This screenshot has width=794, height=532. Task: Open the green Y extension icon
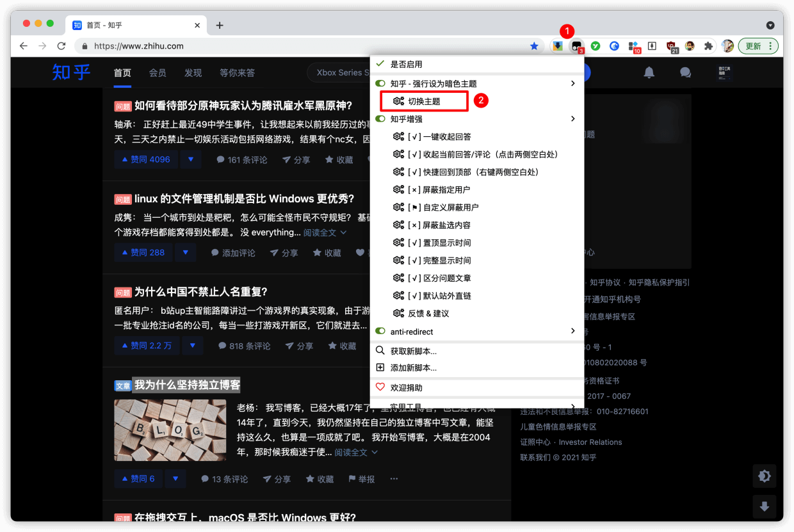pos(595,46)
